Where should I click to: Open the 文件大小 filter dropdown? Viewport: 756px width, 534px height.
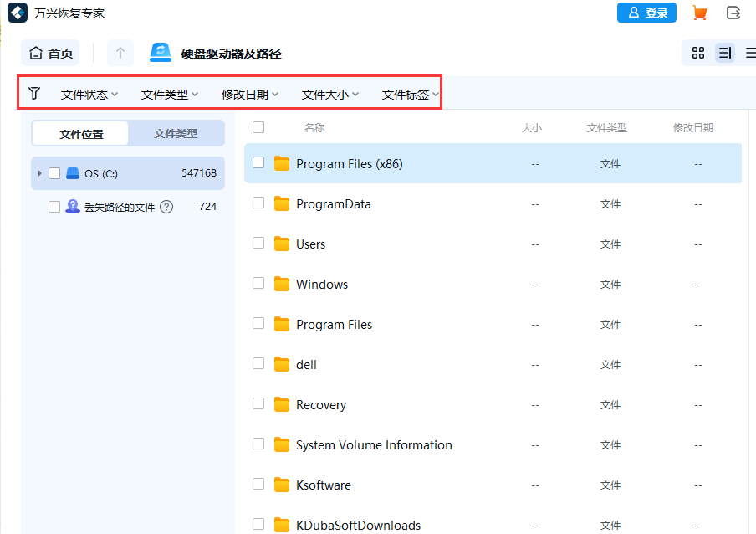point(329,94)
